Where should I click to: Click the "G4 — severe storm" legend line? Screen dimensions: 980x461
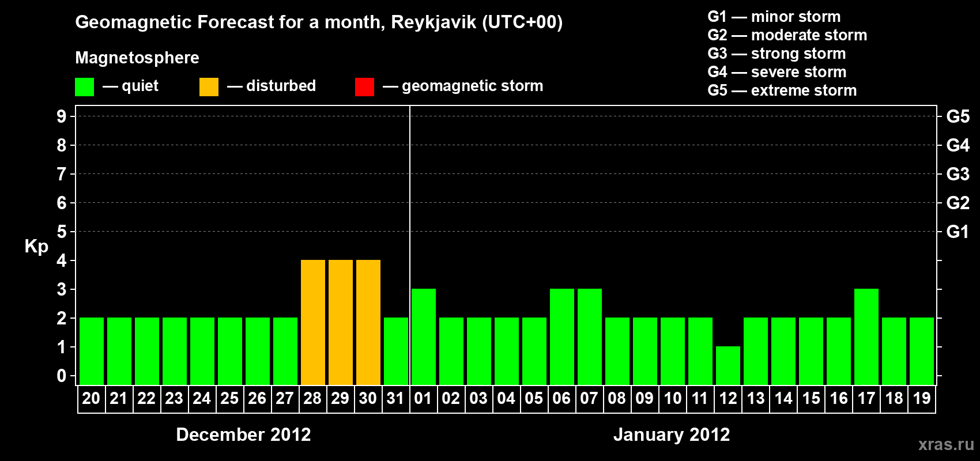[777, 72]
